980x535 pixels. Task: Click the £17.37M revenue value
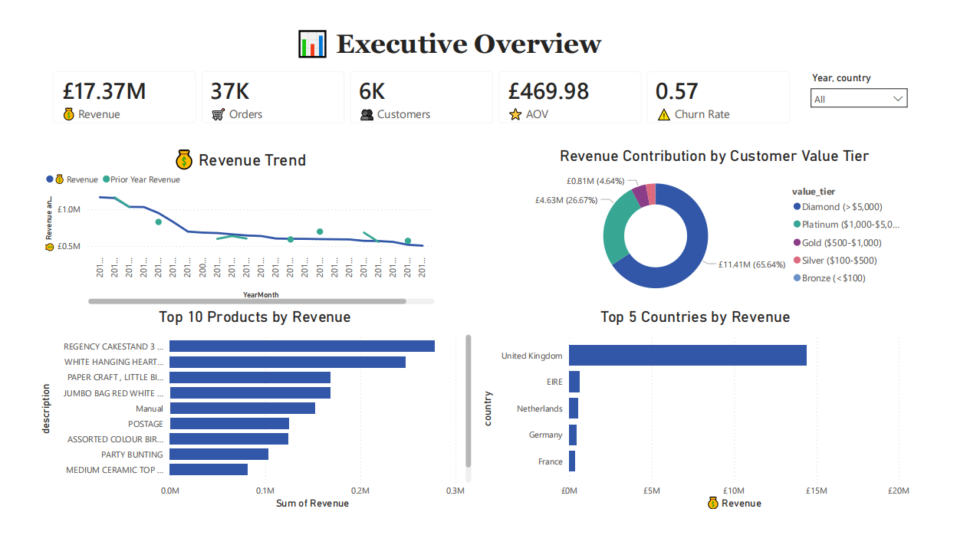pyautogui.click(x=104, y=91)
